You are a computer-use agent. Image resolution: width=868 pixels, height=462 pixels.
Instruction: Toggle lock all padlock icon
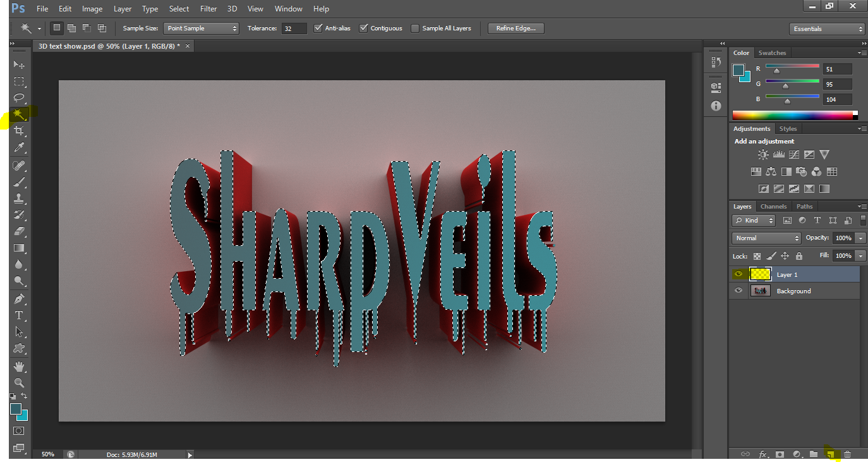799,256
